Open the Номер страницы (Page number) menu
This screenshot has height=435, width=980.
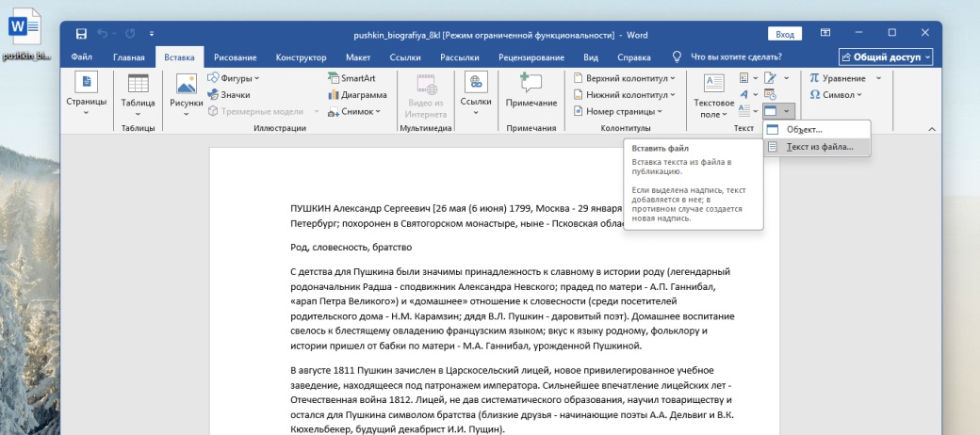coord(617,111)
